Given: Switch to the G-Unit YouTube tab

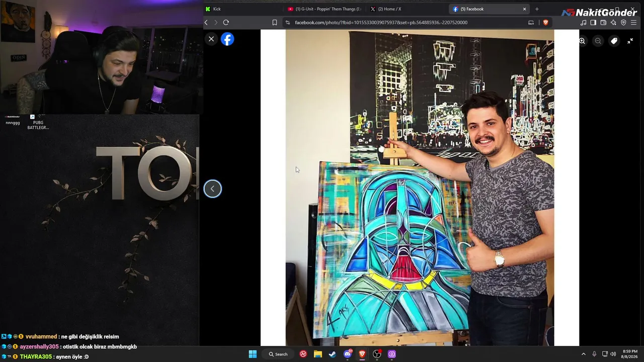Looking at the screenshot, I should point(325,9).
